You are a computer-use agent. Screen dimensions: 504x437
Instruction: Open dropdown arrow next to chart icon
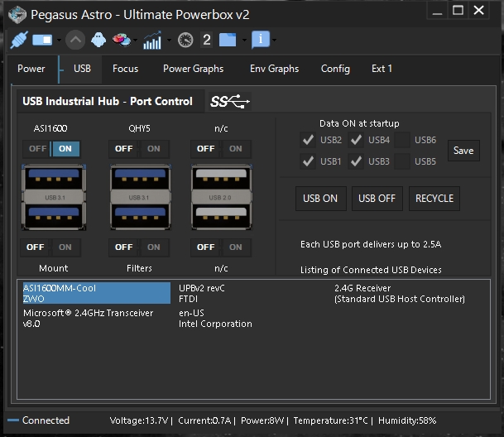tap(169, 41)
